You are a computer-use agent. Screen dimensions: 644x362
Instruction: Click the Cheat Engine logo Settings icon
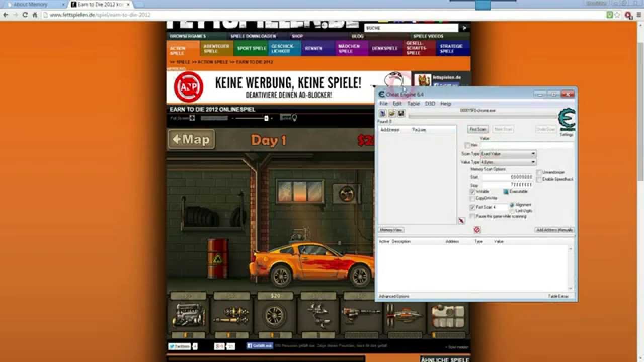(x=567, y=121)
